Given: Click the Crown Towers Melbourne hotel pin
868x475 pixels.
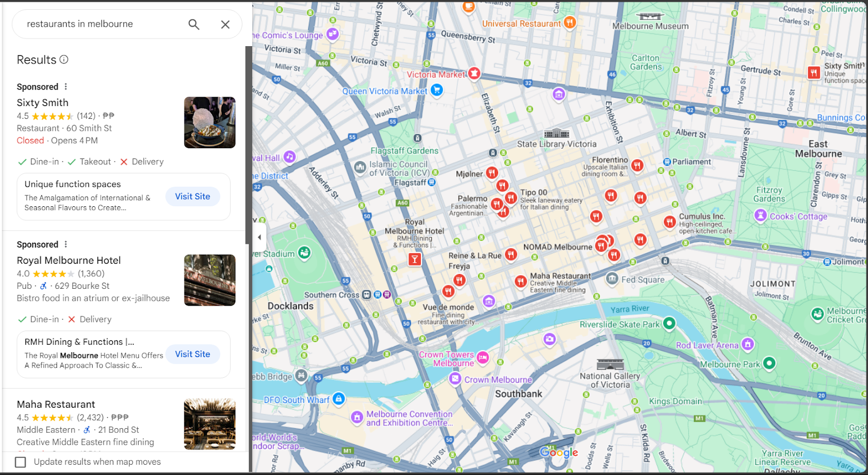Looking at the screenshot, I should click(483, 357).
